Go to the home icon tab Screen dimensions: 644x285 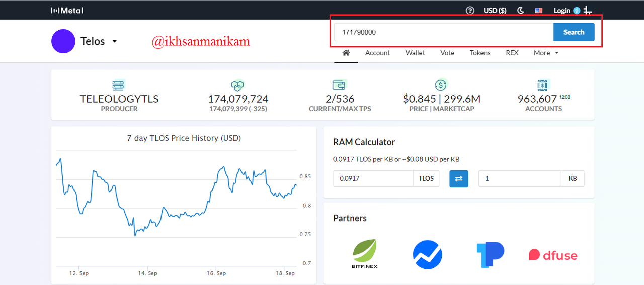pyautogui.click(x=346, y=53)
